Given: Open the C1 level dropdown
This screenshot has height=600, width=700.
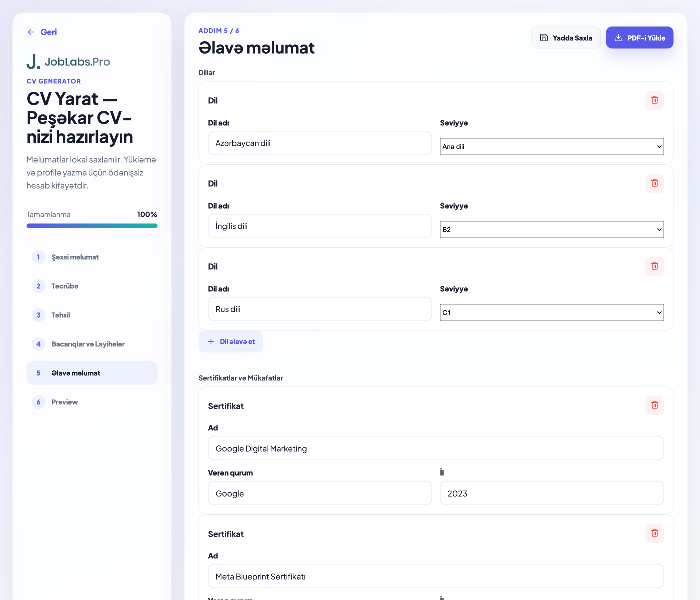Looking at the screenshot, I should coord(552,313).
